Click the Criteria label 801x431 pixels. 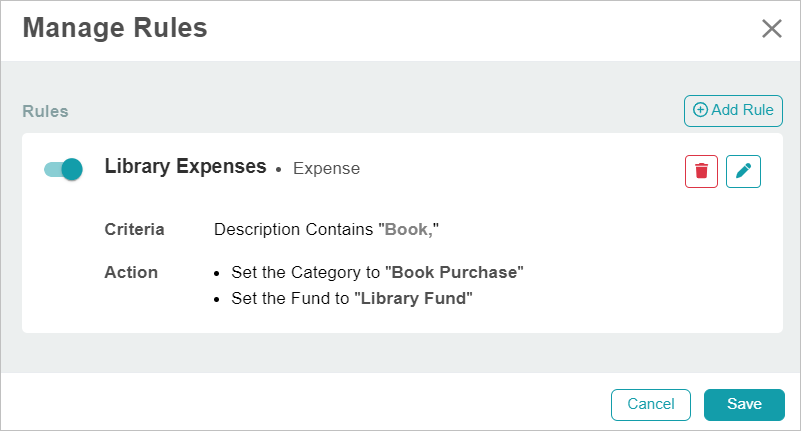134,229
